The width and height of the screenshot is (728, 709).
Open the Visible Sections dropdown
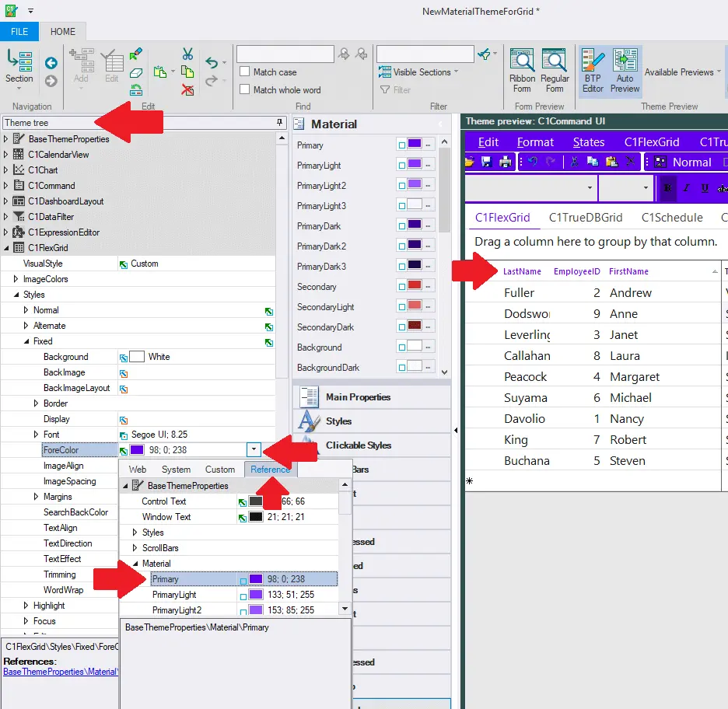(x=418, y=72)
